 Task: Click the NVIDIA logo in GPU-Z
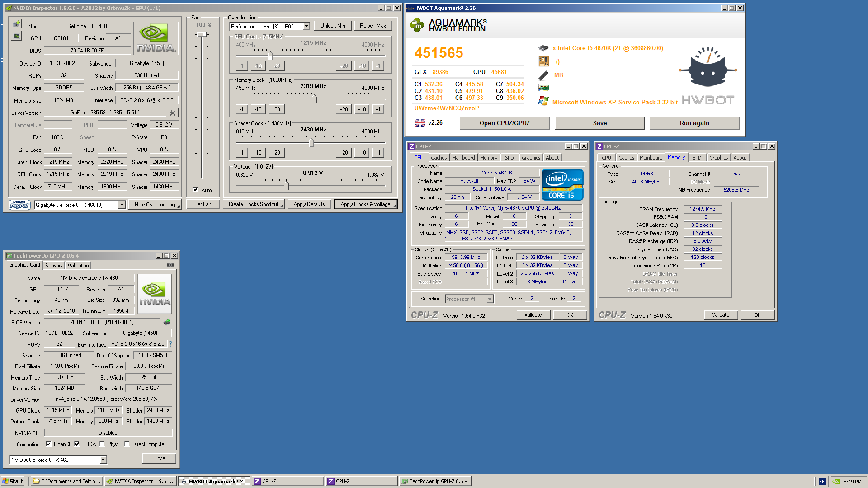click(155, 294)
